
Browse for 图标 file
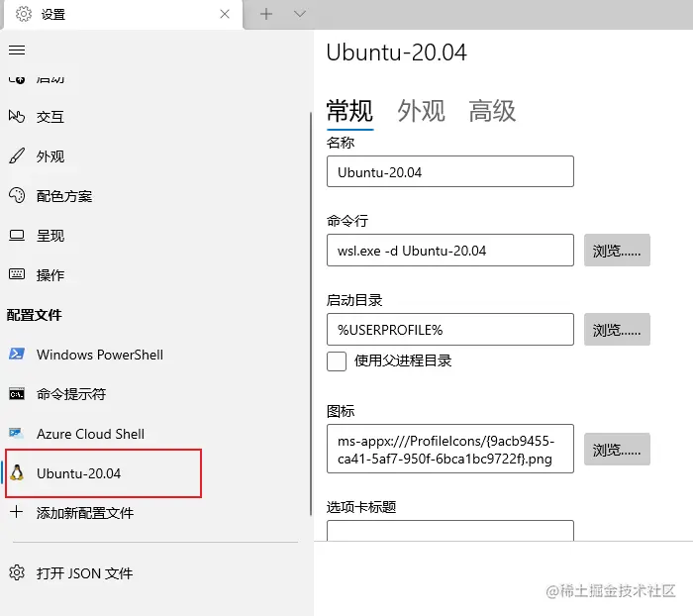(x=617, y=449)
